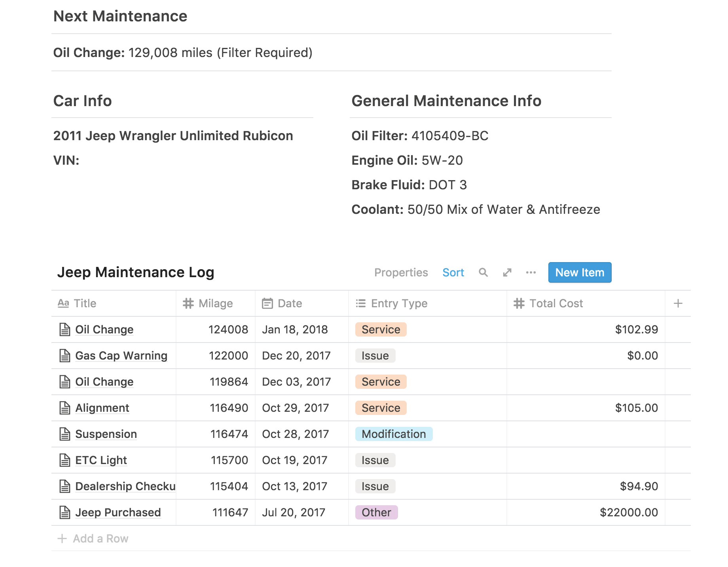
Task: Click the date cell Oct 28, 2017
Action: (302, 434)
